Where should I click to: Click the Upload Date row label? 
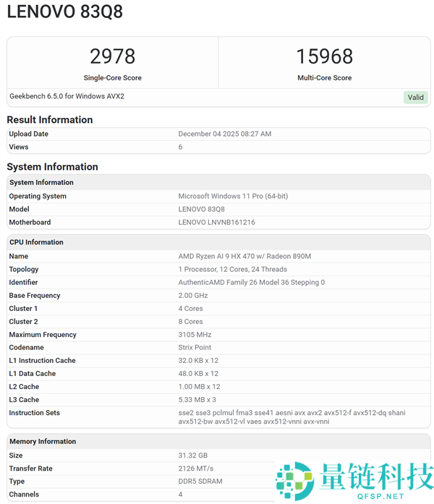click(29, 134)
